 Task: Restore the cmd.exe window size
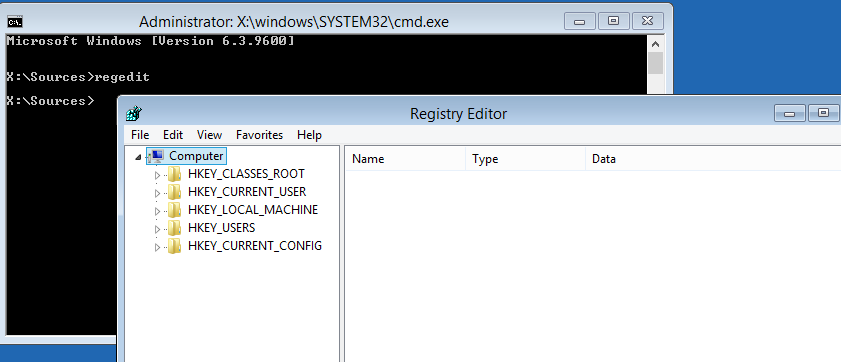point(614,21)
